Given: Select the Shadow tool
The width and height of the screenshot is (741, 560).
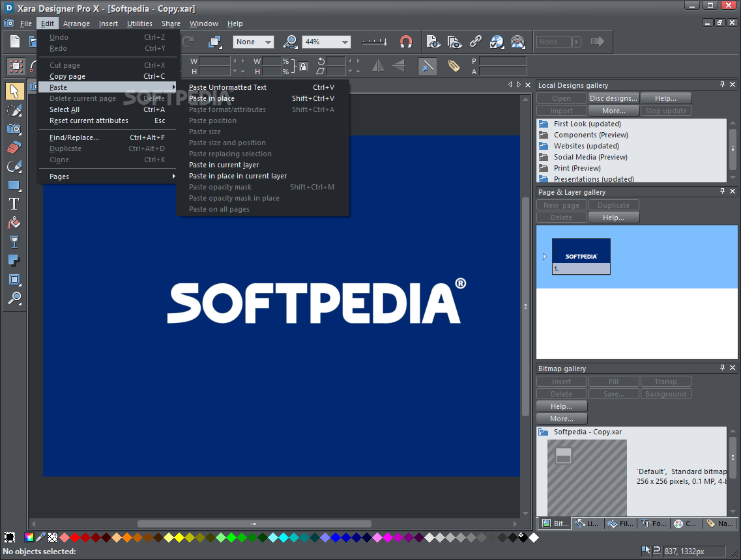Looking at the screenshot, I should [x=14, y=260].
